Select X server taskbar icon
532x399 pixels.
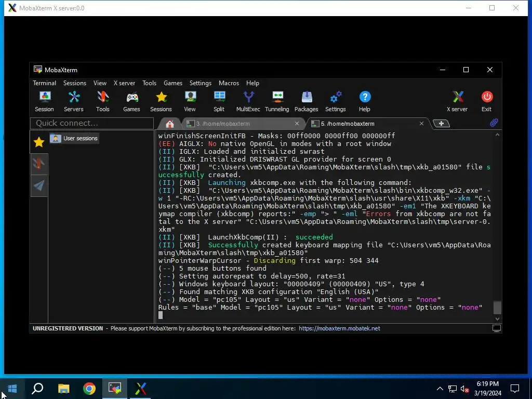coord(140,389)
